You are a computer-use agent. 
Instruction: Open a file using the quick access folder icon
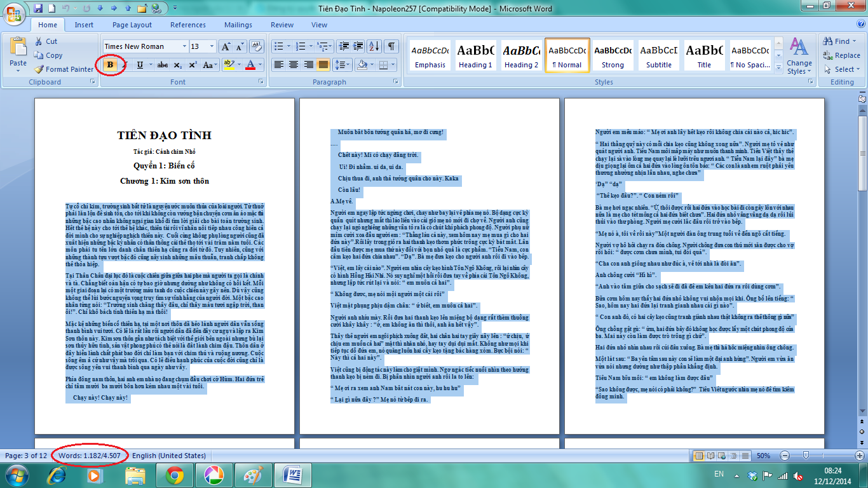click(x=143, y=8)
